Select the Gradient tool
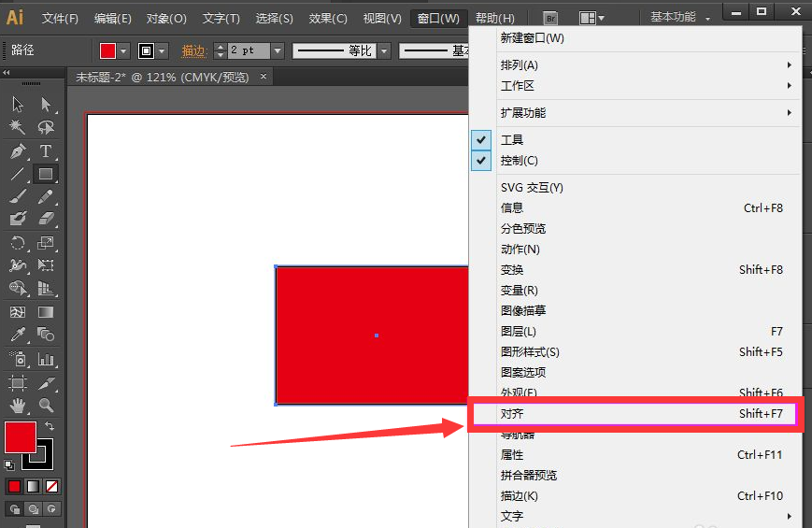The height and width of the screenshot is (528, 812). 46,312
